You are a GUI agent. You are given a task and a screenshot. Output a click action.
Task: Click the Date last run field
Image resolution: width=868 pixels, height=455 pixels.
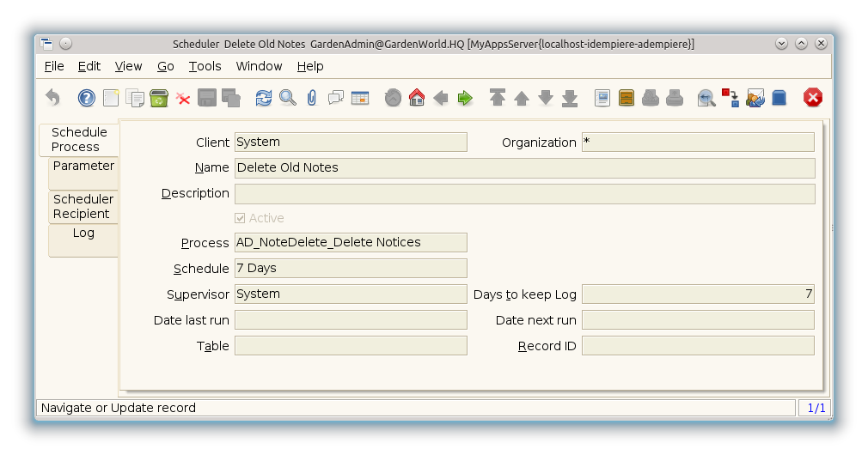click(x=351, y=319)
